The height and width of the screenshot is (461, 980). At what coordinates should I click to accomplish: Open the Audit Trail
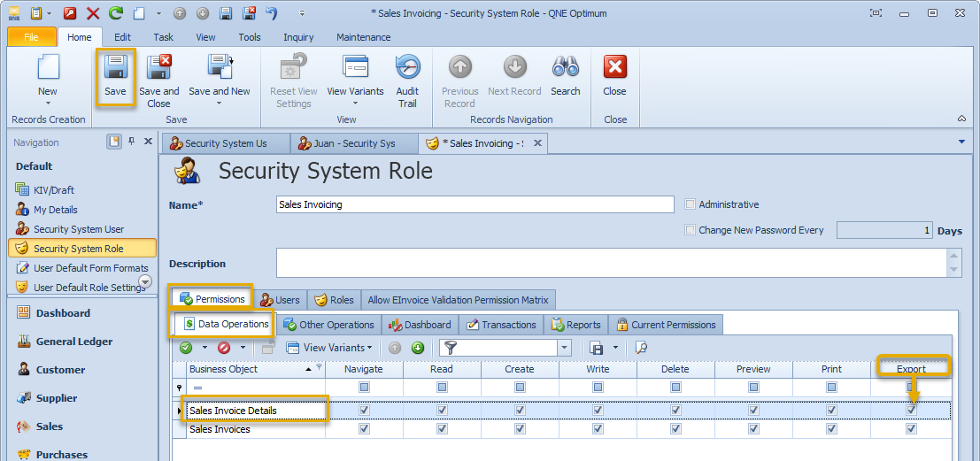(407, 81)
